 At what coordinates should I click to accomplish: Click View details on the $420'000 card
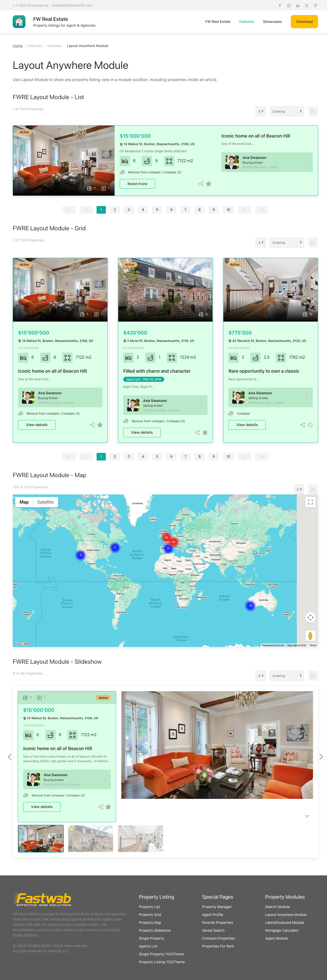pyautogui.click(x=142, y=433)
